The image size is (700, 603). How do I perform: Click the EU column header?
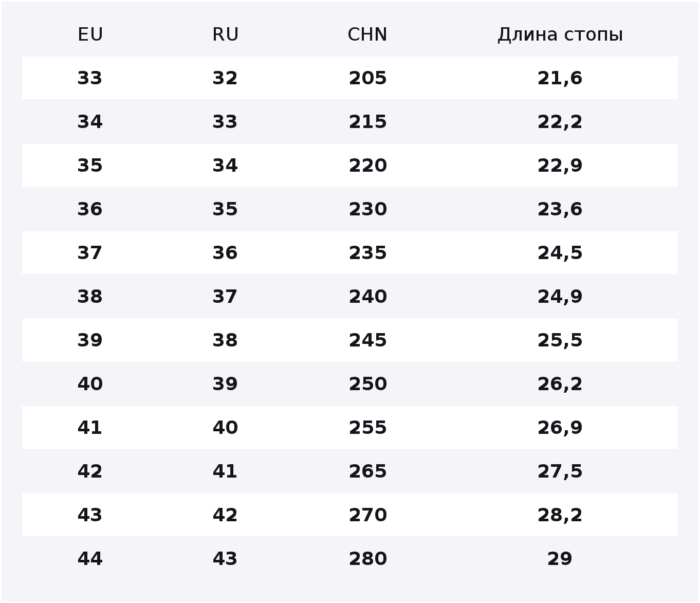90,34
